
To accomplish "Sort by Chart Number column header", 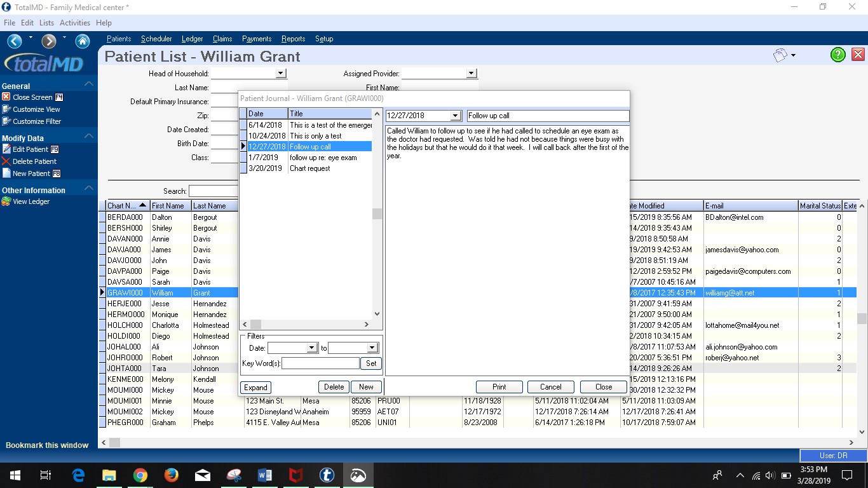I will click(127, 206).
